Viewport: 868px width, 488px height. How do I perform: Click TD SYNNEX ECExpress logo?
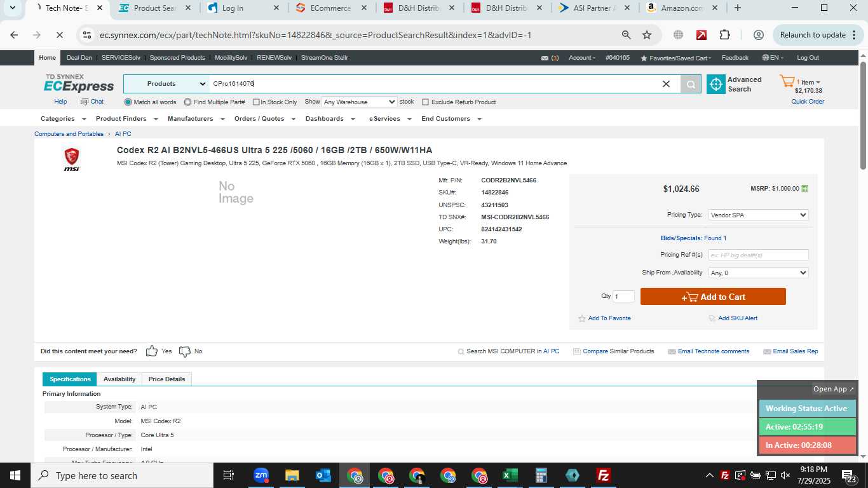coord(79,83)
